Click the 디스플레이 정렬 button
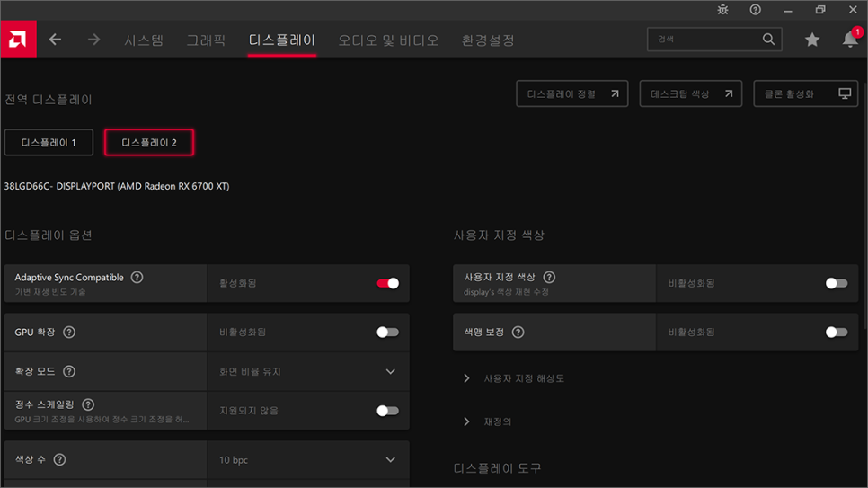The width and height of the screenshot is (868, 488). 571,93
